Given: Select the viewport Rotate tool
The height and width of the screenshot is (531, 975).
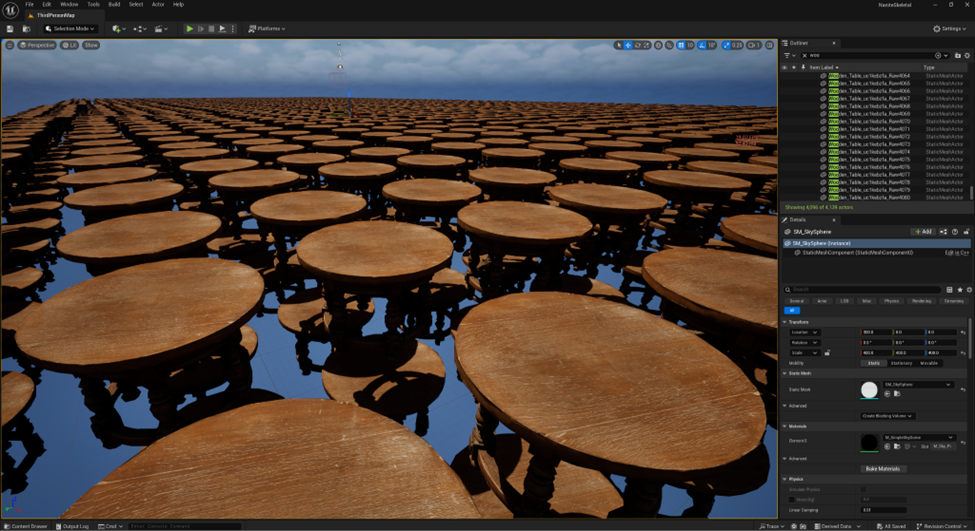Looking at the screenshot, I should (x=637, y=45).
